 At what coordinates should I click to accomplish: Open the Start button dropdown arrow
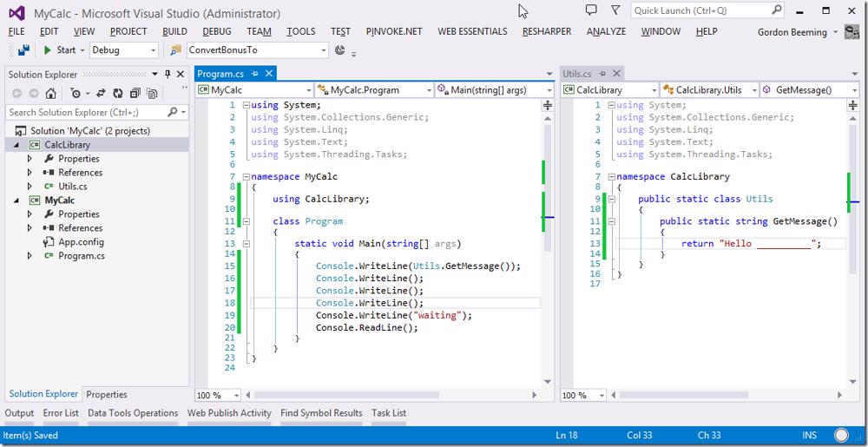point(82,50)
